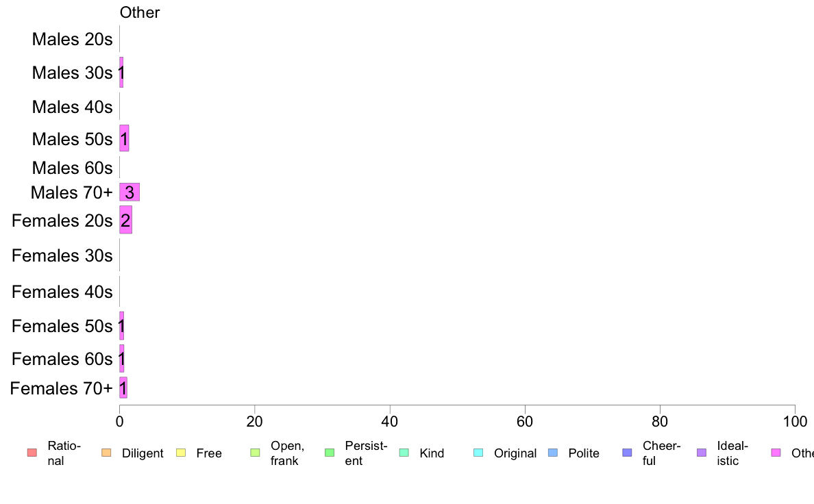Image resolution: width=814 pixels, height=504 pixels.
Task: Click the Diligent legend color swatch
Action: pyautogui.click(x=106, y=453)
